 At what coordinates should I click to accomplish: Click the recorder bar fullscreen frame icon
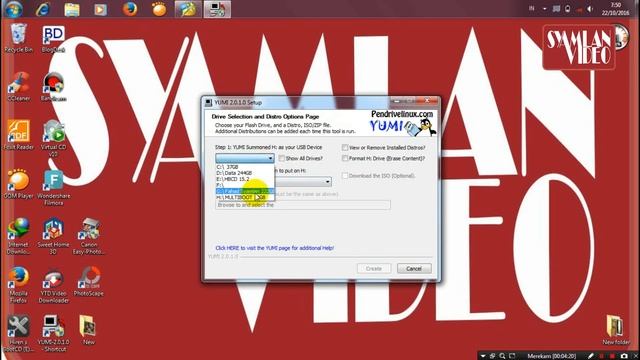click(x=512, y=356)
